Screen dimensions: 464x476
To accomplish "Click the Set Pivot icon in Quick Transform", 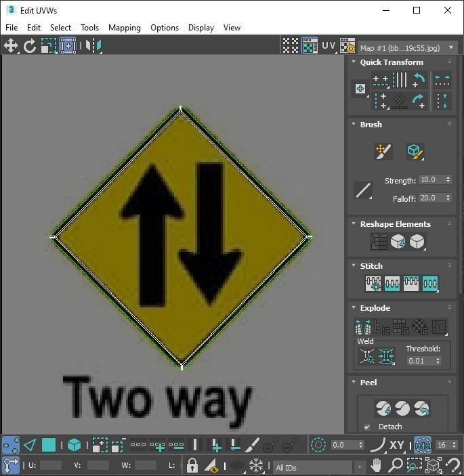I will tap(360, 89).
